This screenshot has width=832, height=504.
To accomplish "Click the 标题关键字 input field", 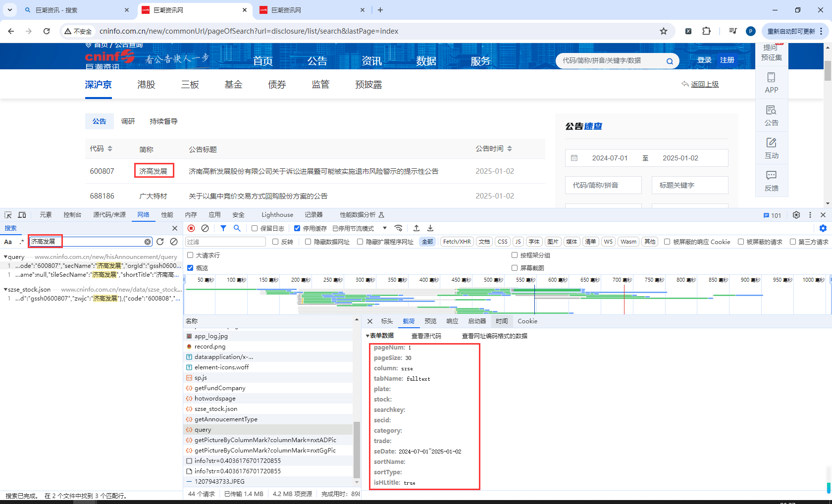I will pyautogui.click(x=690, y=185).
